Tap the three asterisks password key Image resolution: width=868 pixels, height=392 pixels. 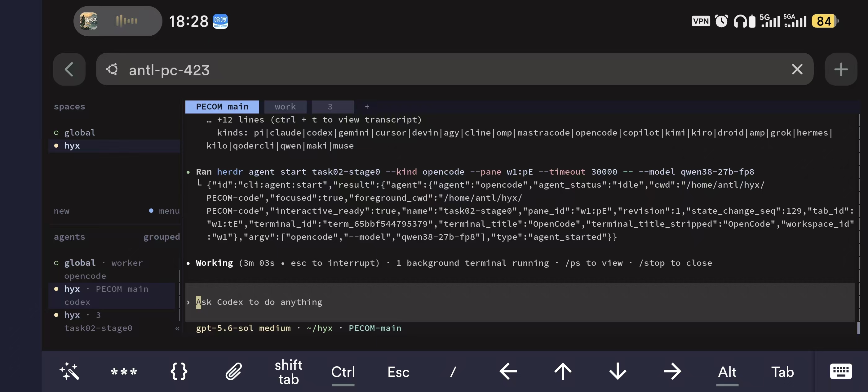click(124, 372)
